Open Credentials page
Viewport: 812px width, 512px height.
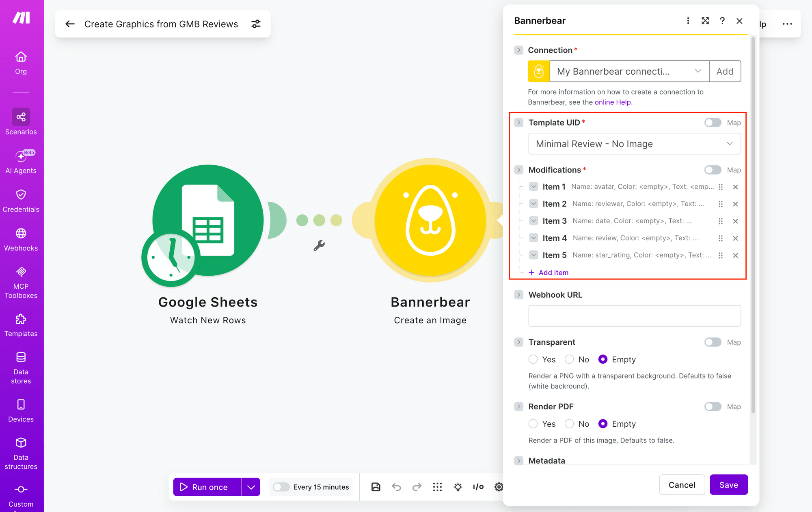click(x=21, y=201)
